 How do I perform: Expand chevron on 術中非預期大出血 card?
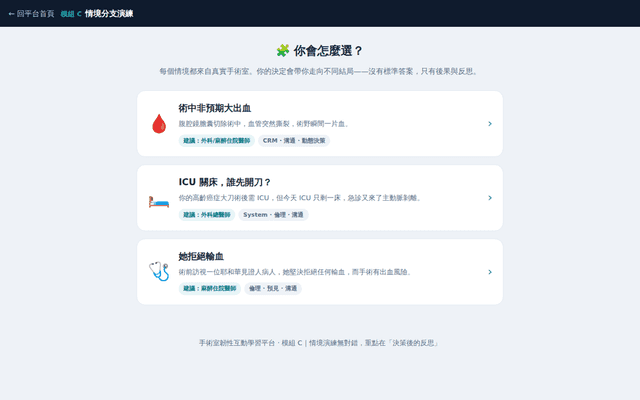point(490,124)
